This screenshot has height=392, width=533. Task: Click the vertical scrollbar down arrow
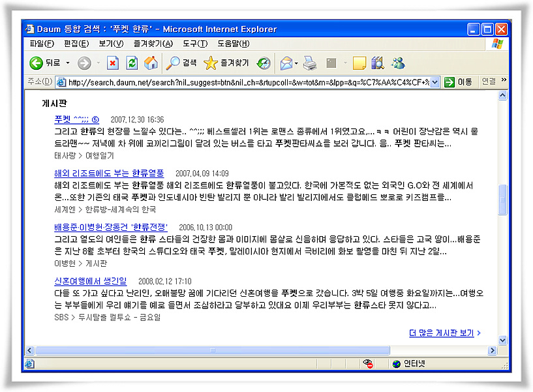tap(503, 340)
